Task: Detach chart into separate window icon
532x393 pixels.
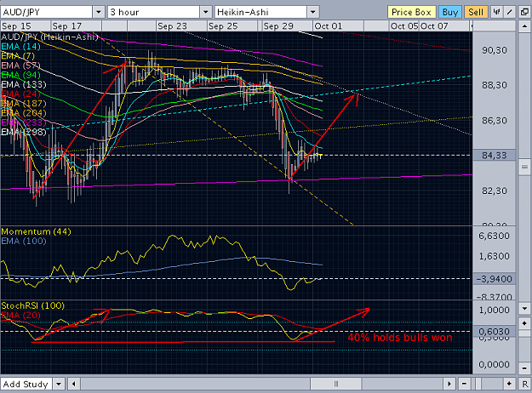Action: (524, 12)
